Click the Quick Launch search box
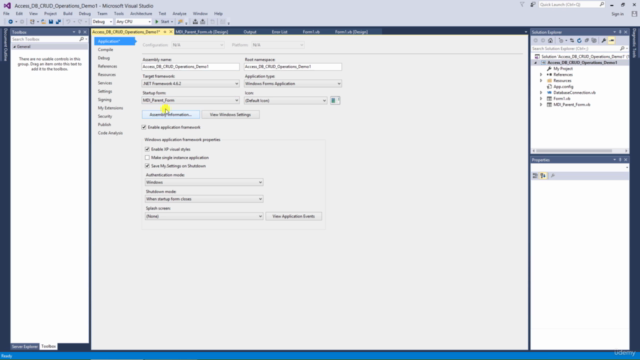Image resolution: width=640 pixels, height=360 pixels. [x=571, y=4]
